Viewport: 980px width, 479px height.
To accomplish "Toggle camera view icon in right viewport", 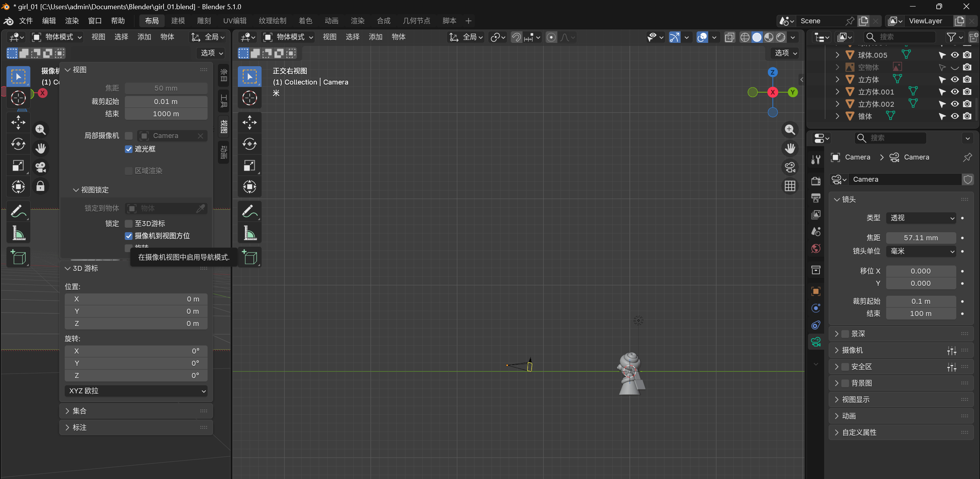I will [x=790, y=167].
